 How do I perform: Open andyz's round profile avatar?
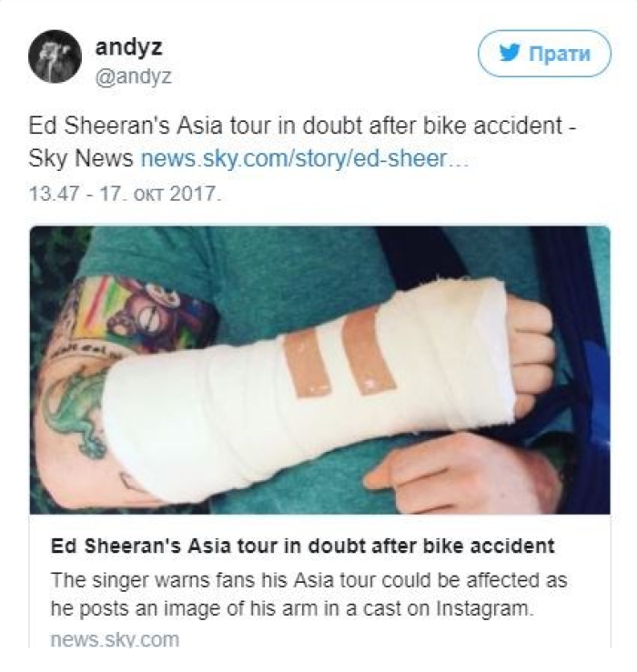tap(55, 56)
